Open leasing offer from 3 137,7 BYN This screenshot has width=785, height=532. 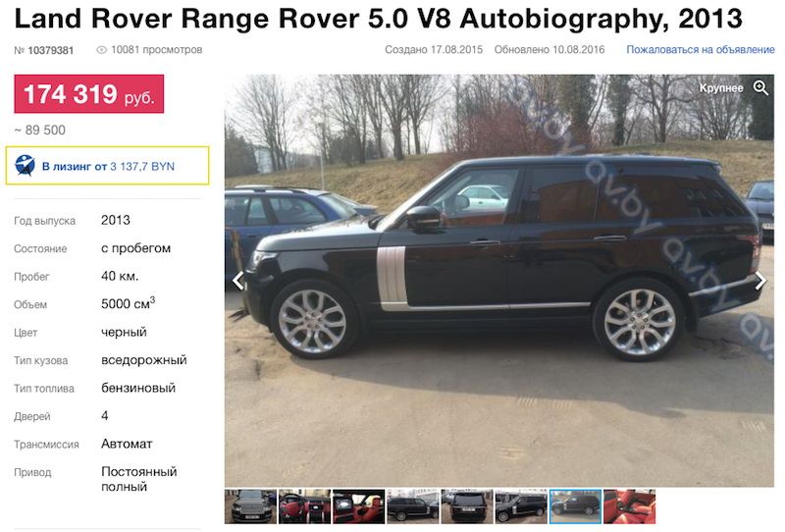click(x=108, y=166)
